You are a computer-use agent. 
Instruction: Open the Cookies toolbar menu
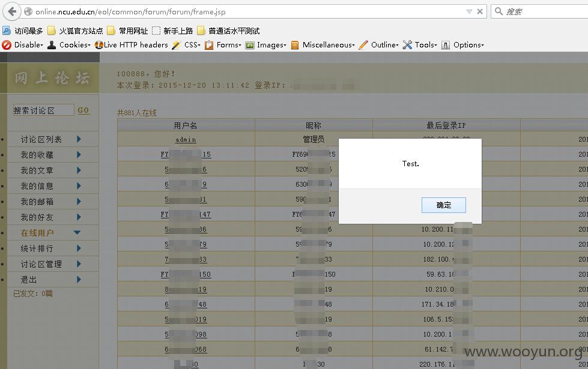[x=68, y=45]
